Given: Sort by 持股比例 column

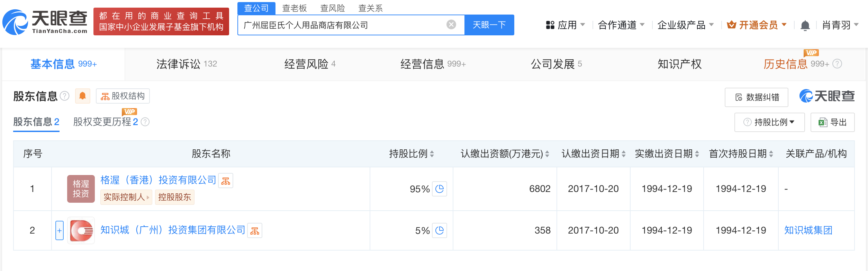Looking at the screenshot, I should click(432, 154).
